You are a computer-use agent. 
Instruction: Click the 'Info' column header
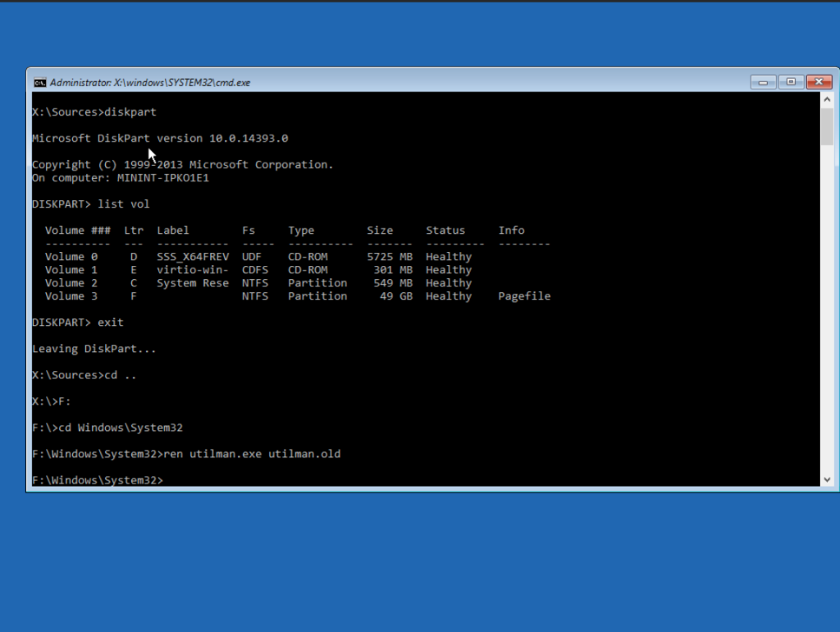point(511,231)
